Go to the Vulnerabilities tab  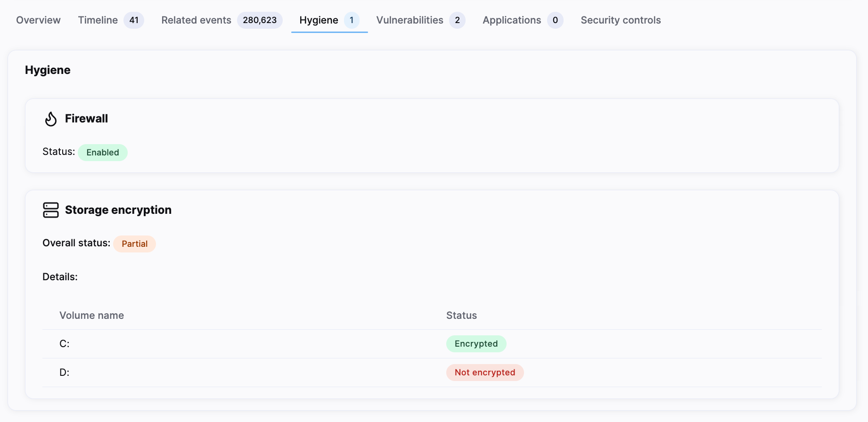point(421,20)
